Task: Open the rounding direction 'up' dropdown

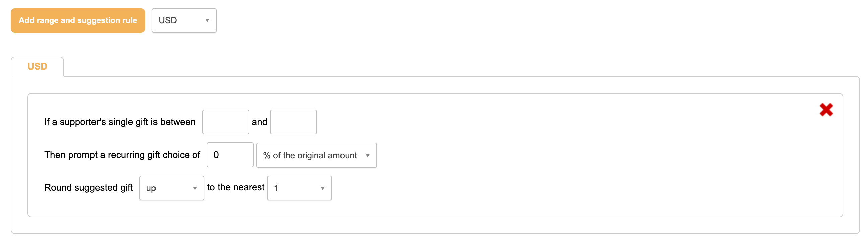Action: [x=172, y=188]
